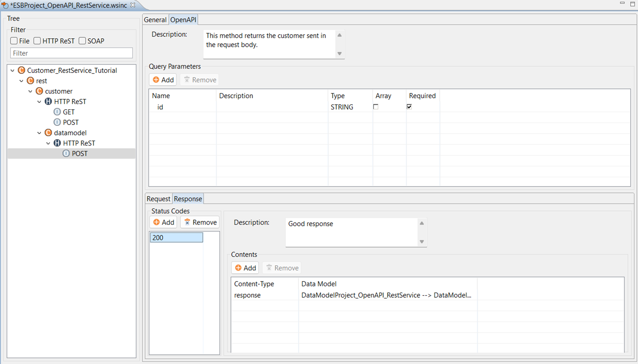Select the datamodel container icon
Image resolution: width=638 pixels, height=364 pixels.
[x=48, y=133]
